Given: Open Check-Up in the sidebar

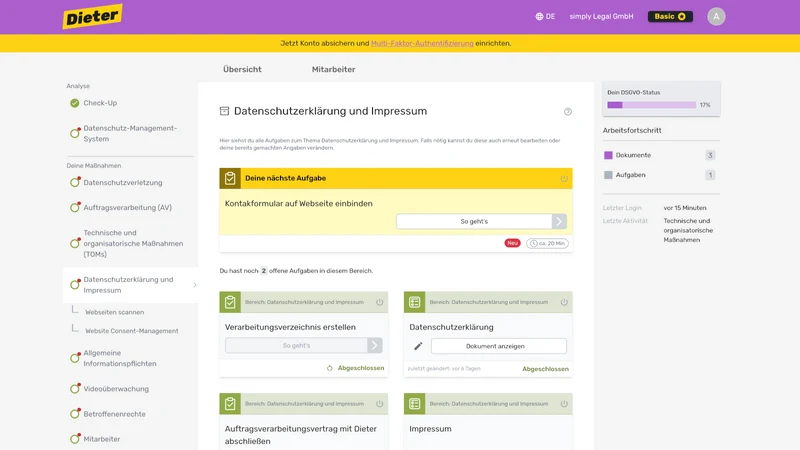Looking at the screenshot, I should click(x=100, y=103).
